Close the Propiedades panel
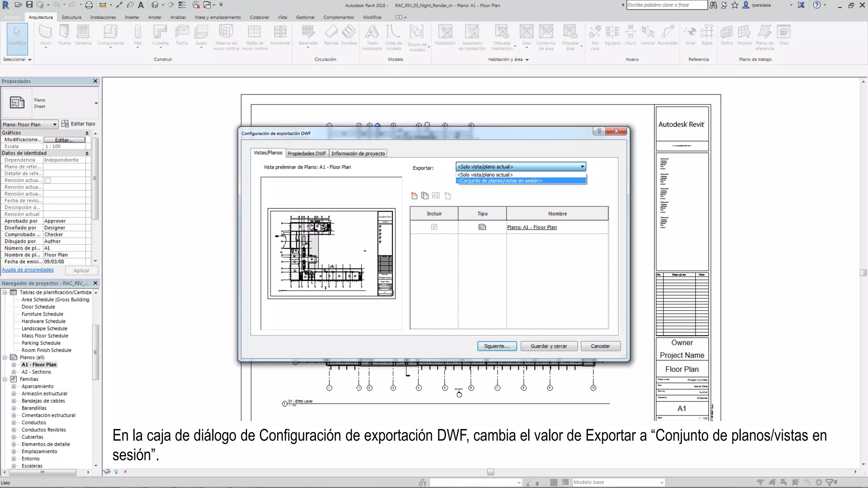The width and height of the screenshot is (868, 488). 95,81
